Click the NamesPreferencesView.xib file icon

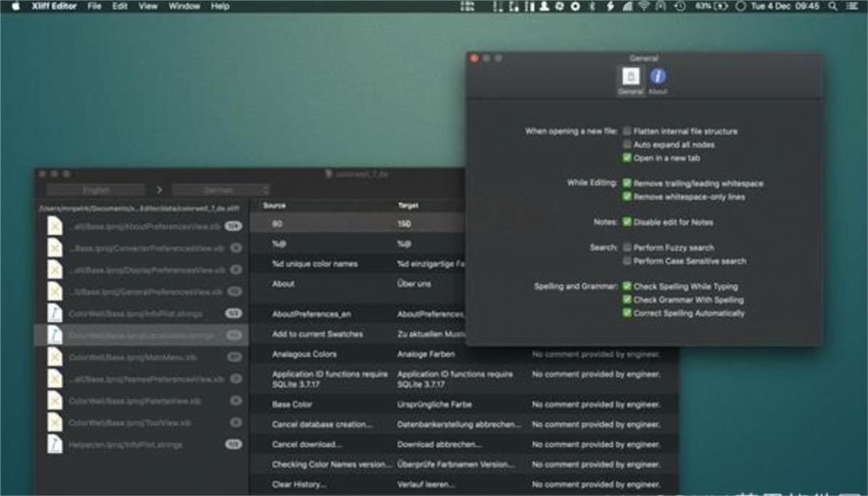[x=55, y=379]
